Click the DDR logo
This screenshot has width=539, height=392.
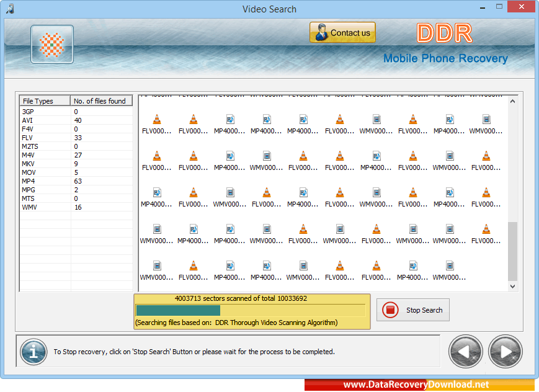point(445,33)
